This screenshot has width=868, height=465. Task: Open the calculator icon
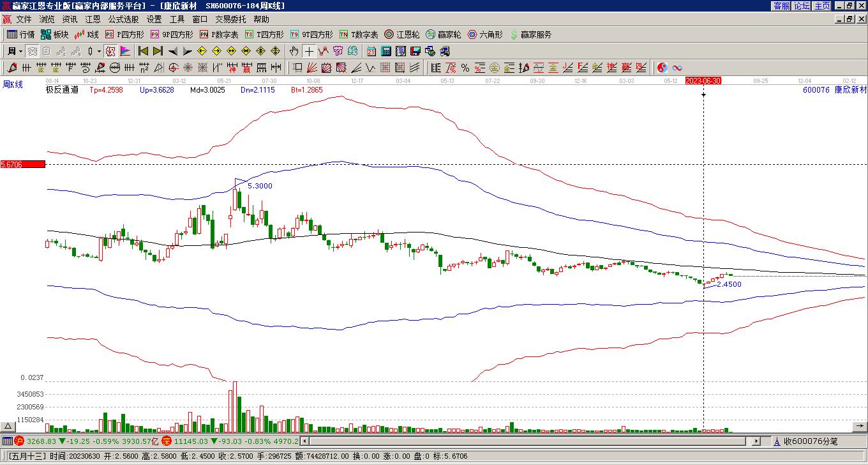[386, 51]
